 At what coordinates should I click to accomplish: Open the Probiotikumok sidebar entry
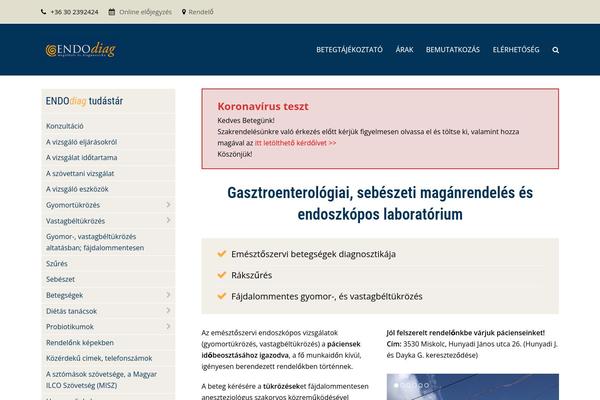point(70,327)
